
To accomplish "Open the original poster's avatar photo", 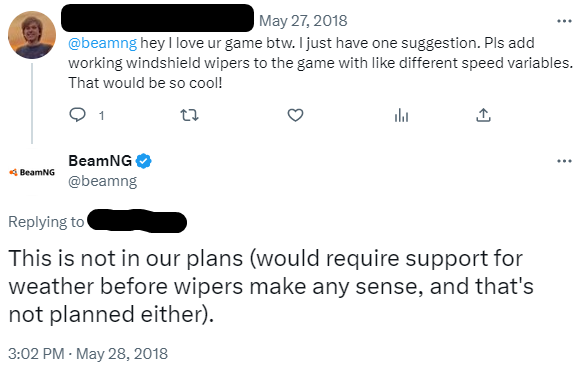I will pyautogui.click(x=32, y=35).
